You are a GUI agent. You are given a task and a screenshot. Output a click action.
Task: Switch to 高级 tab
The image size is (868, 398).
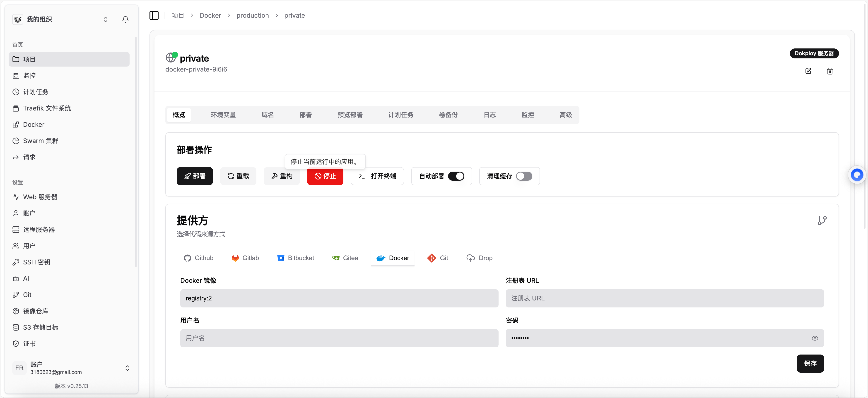(565, 115)
